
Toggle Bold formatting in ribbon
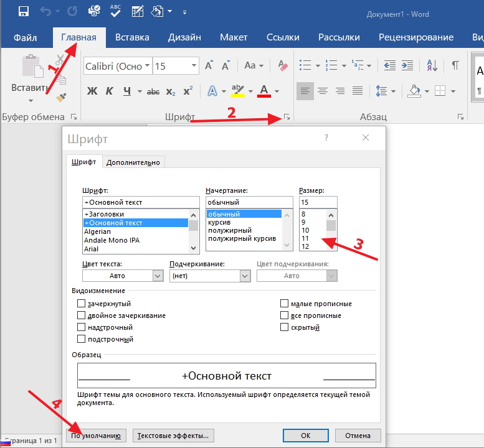pos(92,91)
